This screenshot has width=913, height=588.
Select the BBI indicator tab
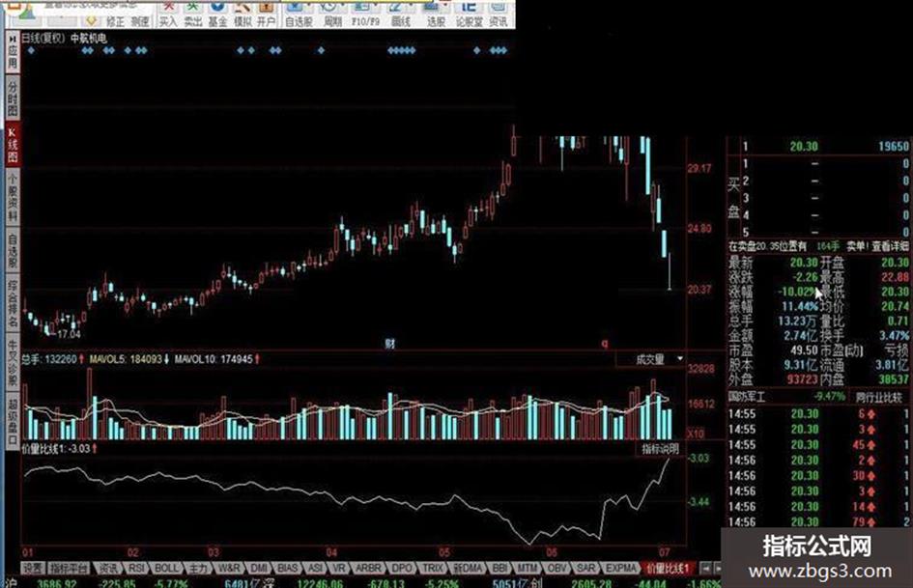[x=499, y=568]
